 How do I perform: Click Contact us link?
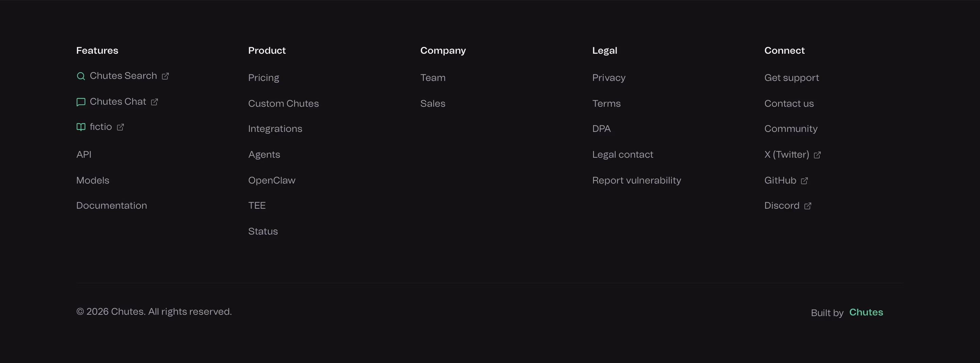pos(789,103)
